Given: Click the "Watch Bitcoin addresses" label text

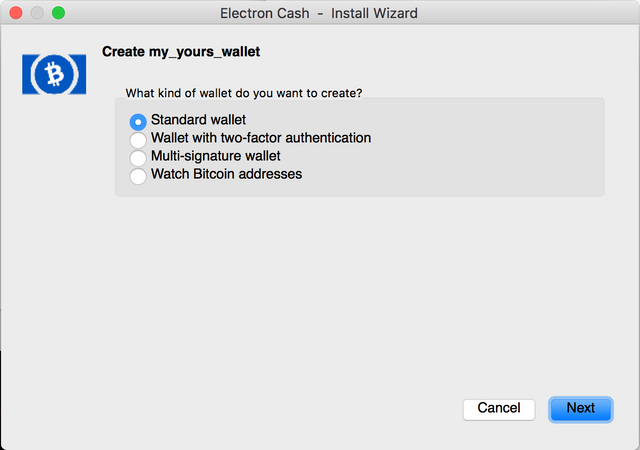Looking at the screenshot, I should coord(226,174).
